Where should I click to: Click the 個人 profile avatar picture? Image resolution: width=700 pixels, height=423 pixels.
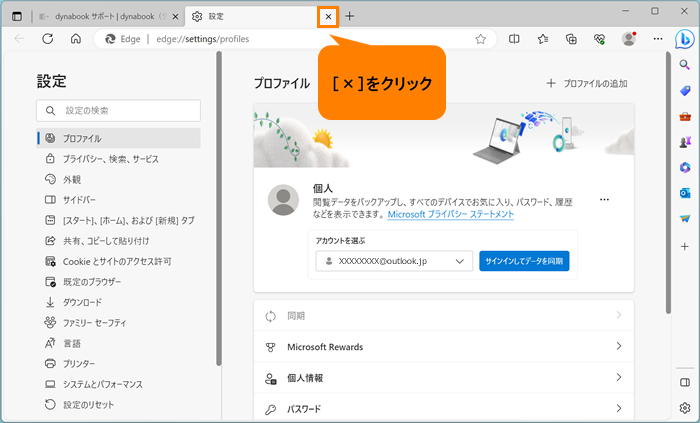click(x=283, y=200)
